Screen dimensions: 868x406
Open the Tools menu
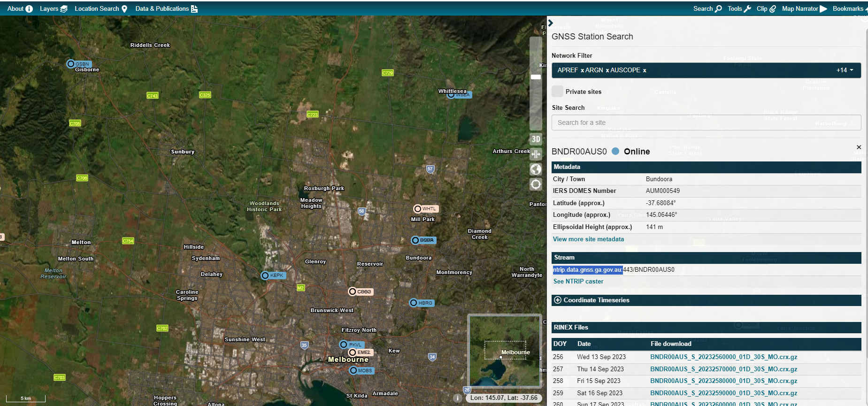tap(739, 8)
